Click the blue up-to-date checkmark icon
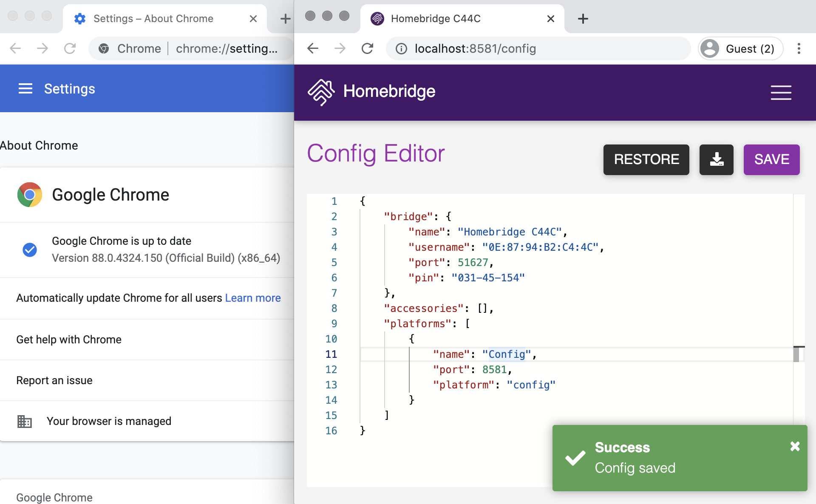Image resolution: width=816 pixels, height=504 pixels. pyautogui.click(x=30, y=250)
